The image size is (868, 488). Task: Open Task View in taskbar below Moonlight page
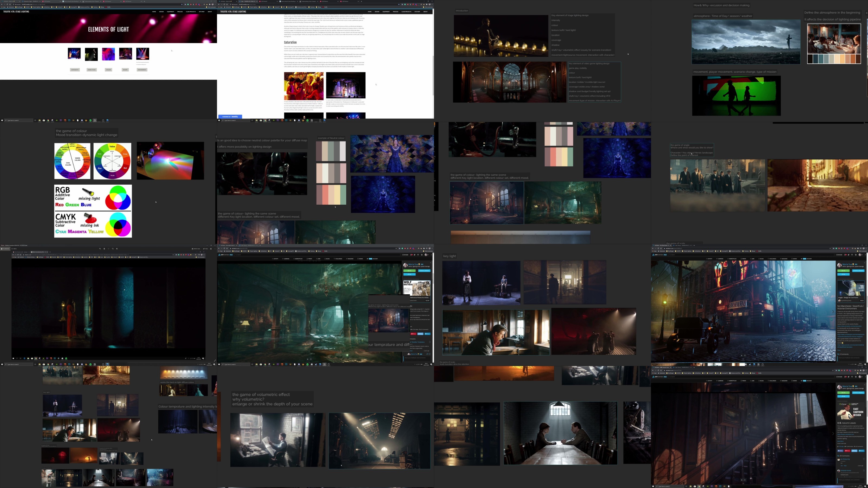pyautogui.click(x=252, y=364)
